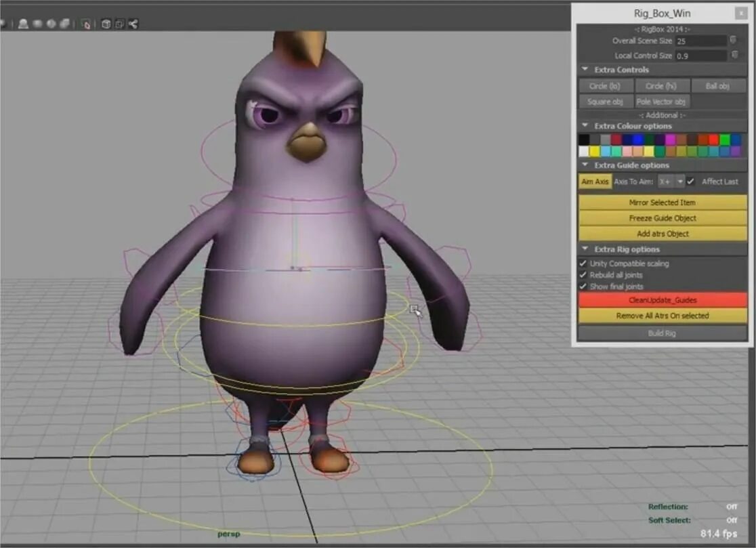Click the overlapping cubes x-ray icon
Image resolution: width=756 pixels, height=548 pixels.
coord(120,24)
